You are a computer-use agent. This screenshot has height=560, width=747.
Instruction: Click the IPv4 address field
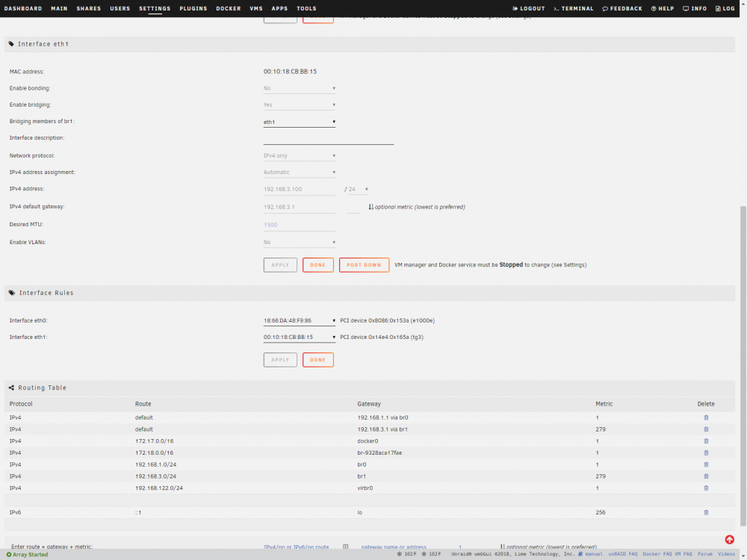(300, 190)
